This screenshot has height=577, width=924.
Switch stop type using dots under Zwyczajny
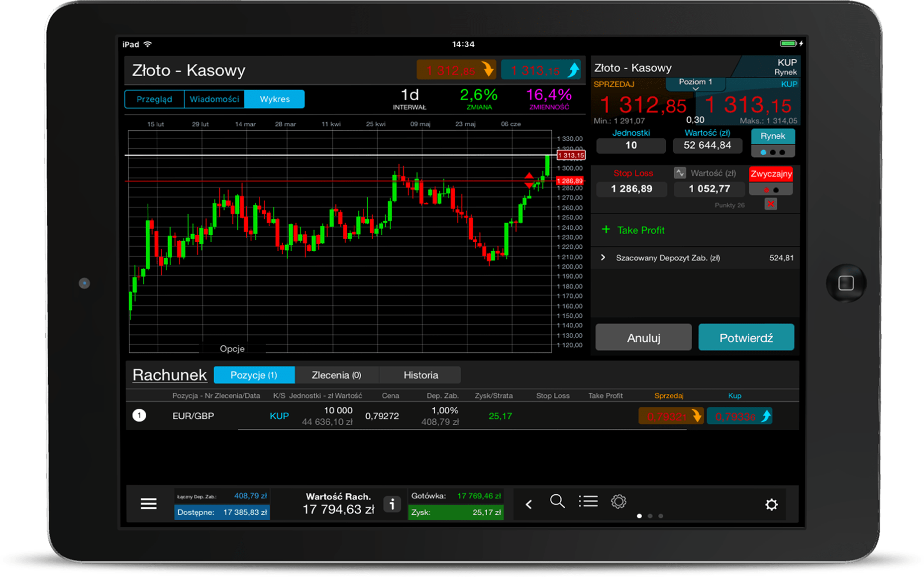coord(771,190)
